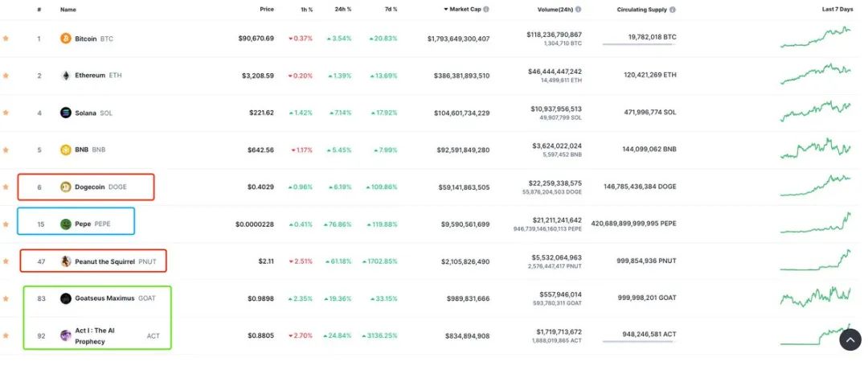Click the Bitcoin coin logo icon

66,39
